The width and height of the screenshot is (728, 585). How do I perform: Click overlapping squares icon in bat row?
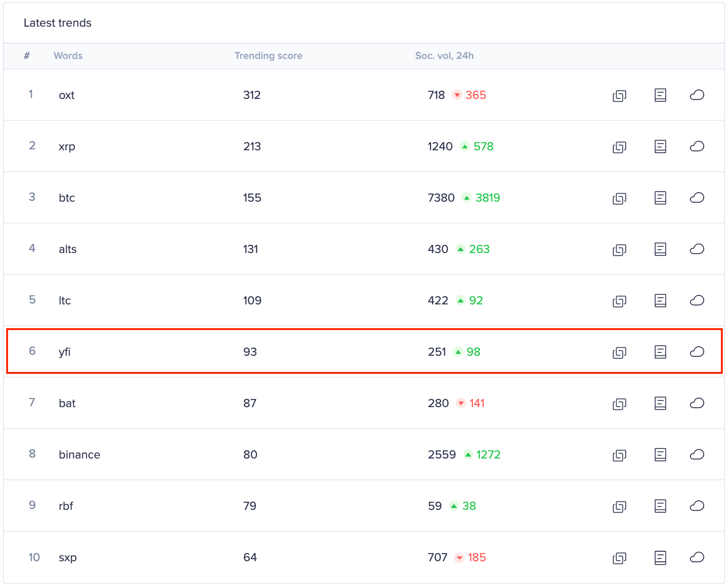(x=619, y=404)
